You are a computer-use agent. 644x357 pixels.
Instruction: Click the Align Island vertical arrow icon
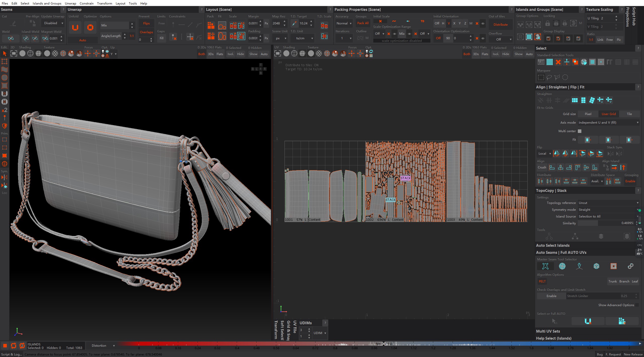(x=623, y=167)
